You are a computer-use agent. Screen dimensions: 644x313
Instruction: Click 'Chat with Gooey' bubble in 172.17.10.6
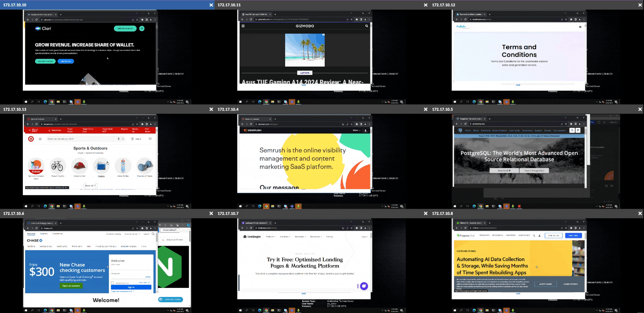[170, 300]
